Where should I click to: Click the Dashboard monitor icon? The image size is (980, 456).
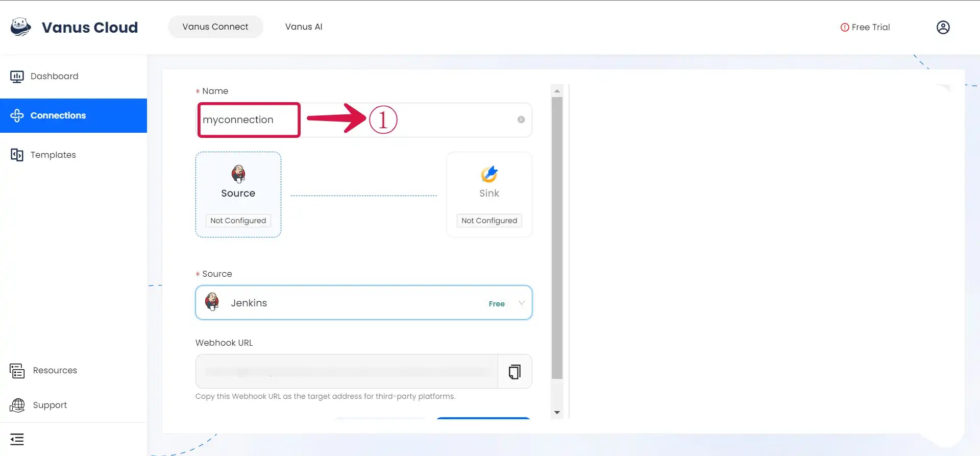point(17,77)
